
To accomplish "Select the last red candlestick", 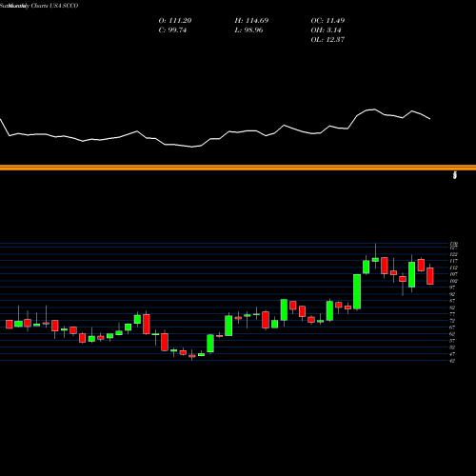I will (x=430, y=276).
